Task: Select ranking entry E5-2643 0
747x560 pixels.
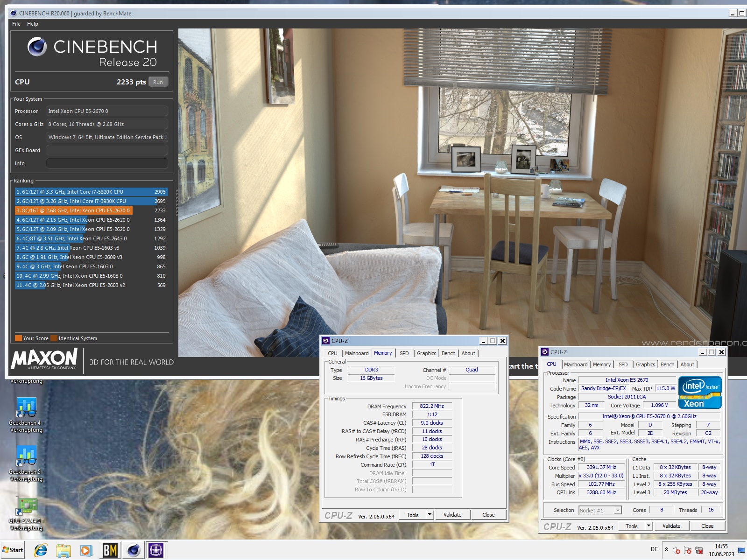Action: click(x=91, y=238)
